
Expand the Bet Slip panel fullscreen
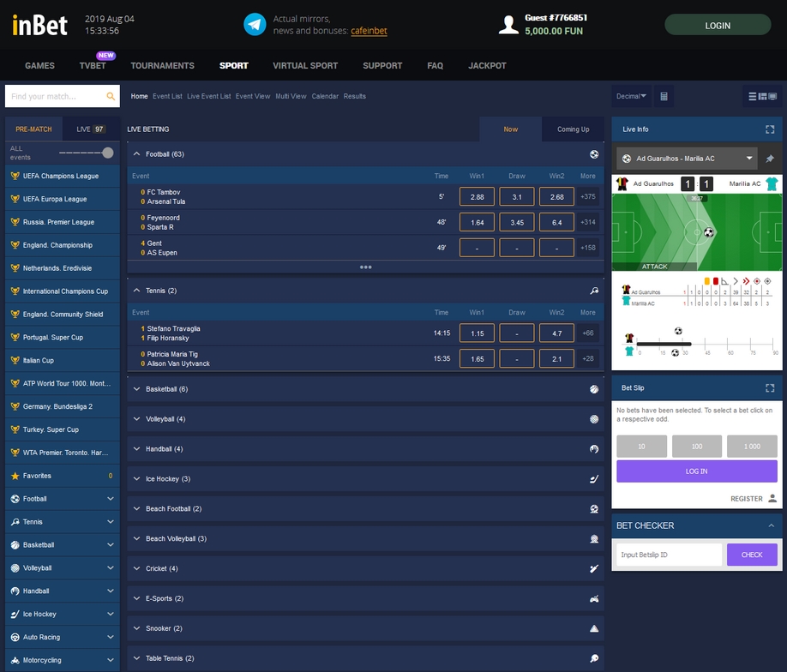770,388
